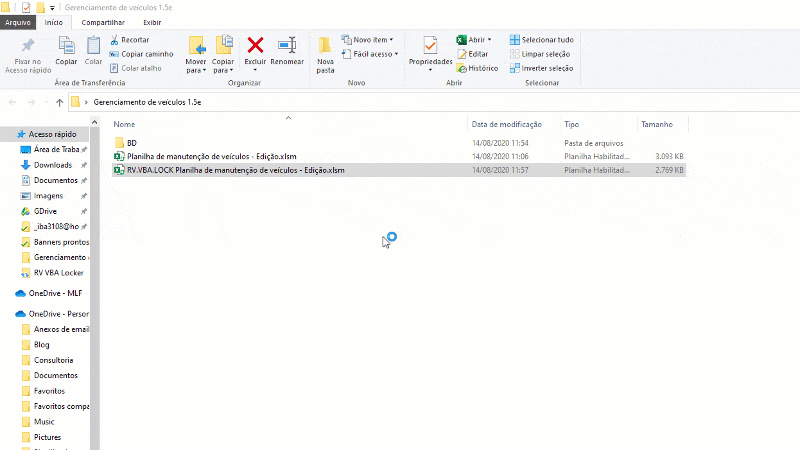This screenshot has width=800, height=450.
Task: Open the Quick Access Toolbar customize dropdown
Action: [52, 8]
